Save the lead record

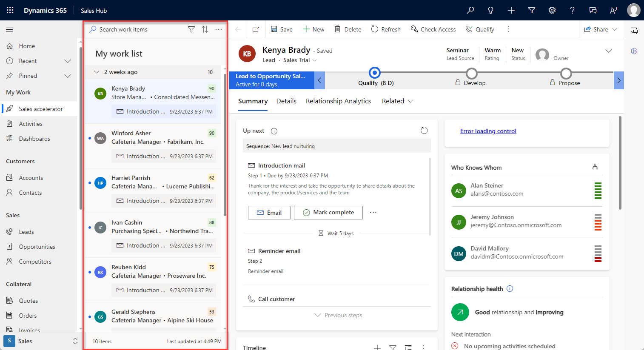pyautogui.click(x=282, y=29)
